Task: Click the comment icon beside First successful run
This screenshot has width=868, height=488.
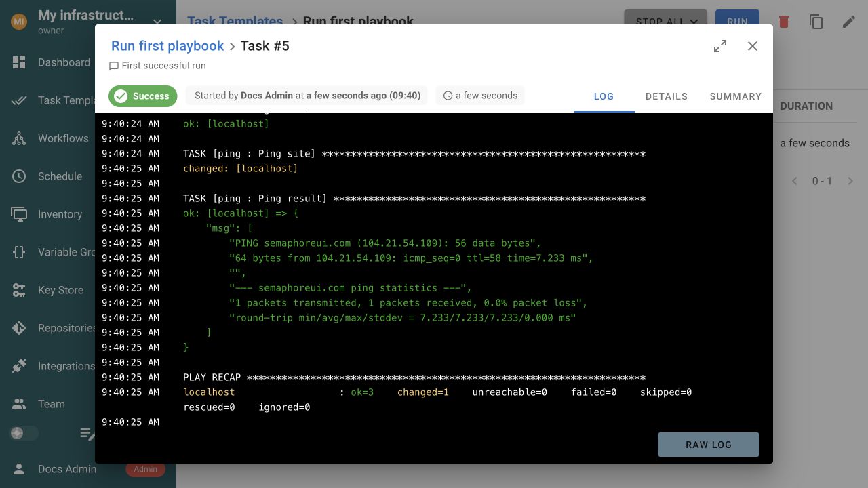Action: pos(114,66)
